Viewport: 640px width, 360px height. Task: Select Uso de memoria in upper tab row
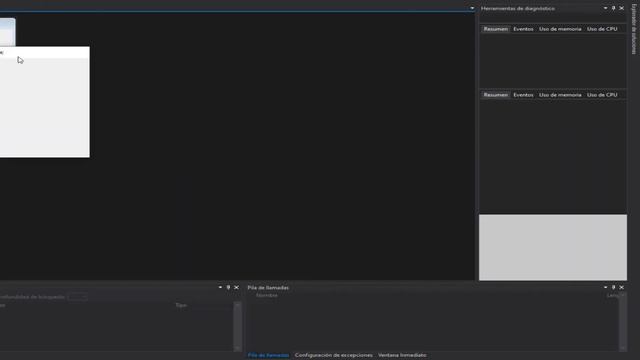pyautogui.click(x=560, y=29)
